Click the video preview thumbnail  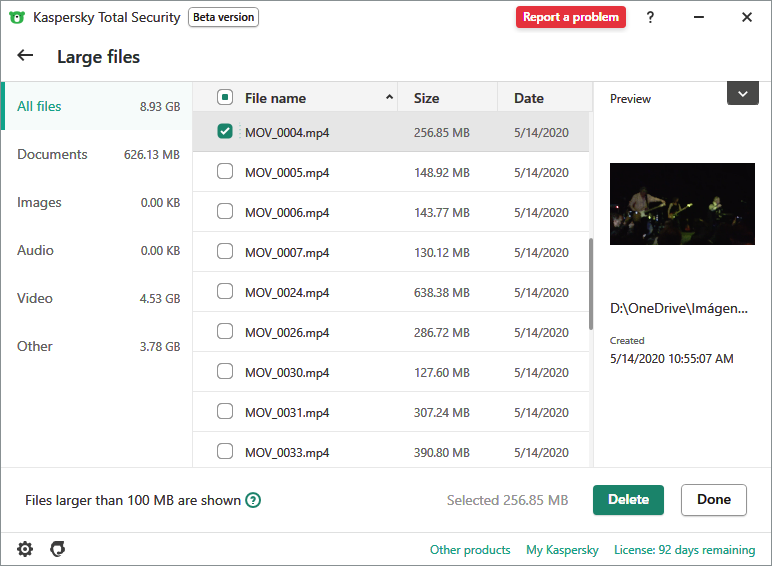(x=682, y=204)
